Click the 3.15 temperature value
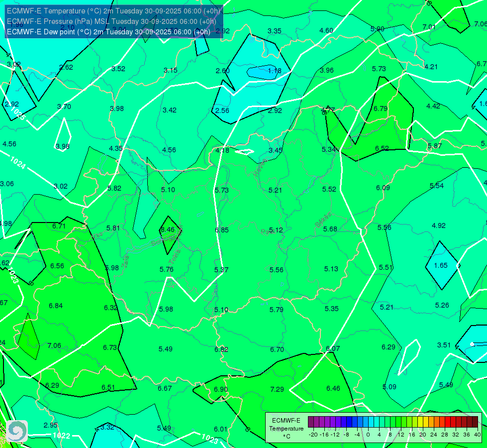487x448 pixels. [x=171, y=71]
